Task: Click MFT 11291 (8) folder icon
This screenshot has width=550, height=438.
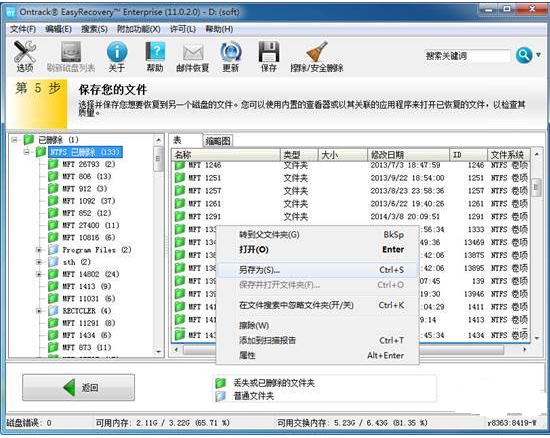Action: click(x=53, y=323)
